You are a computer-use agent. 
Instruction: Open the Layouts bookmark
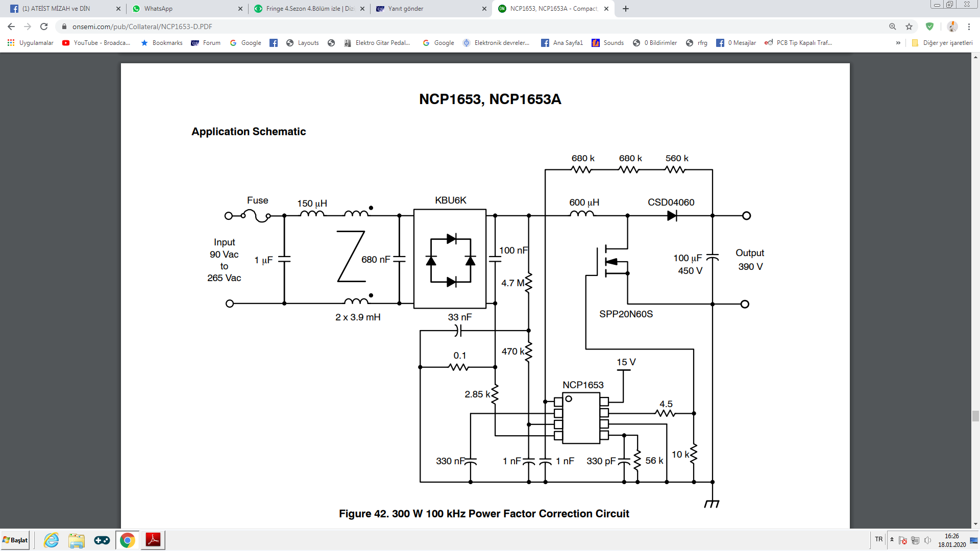pyautogui.click(x=303, y=43)
